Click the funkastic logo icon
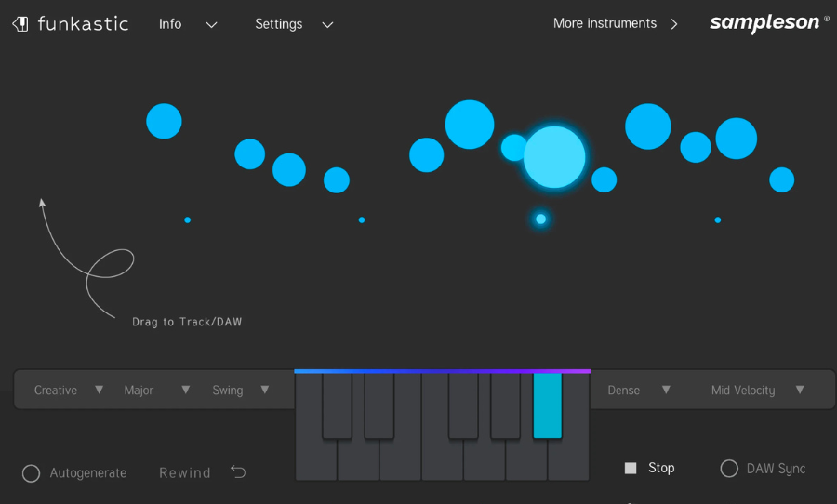This screenshot has height=504, width=837. [20, 24]
